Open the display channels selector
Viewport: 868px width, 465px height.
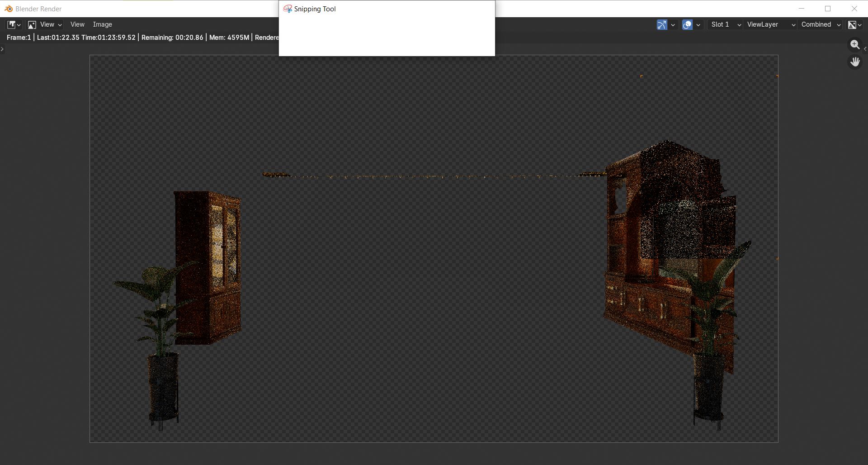[x=854, y=25]
